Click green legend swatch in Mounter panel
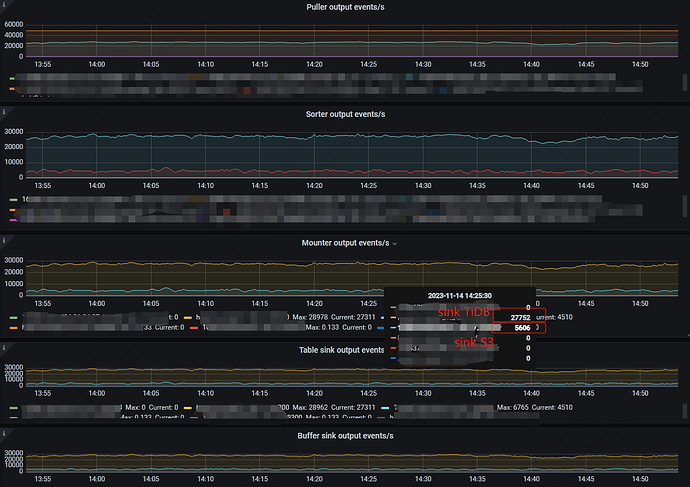Screen dimensions: 690x487 [14, 317]
